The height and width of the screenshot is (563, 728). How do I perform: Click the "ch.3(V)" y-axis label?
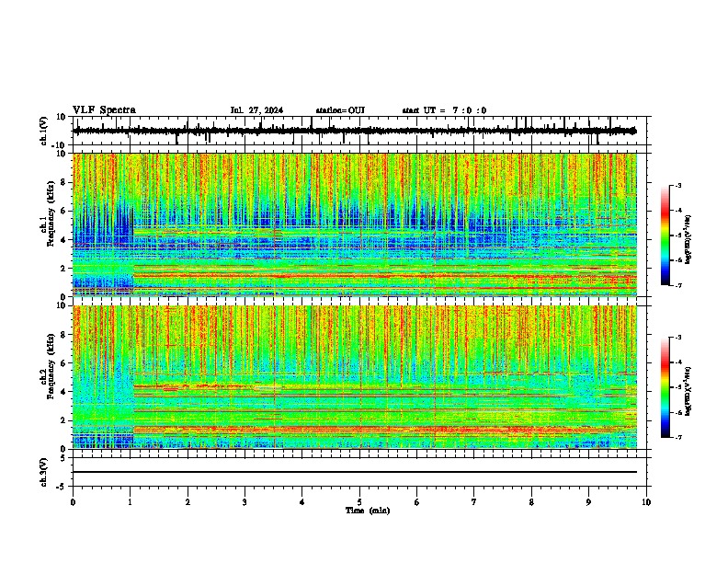(x=44, y=472)
